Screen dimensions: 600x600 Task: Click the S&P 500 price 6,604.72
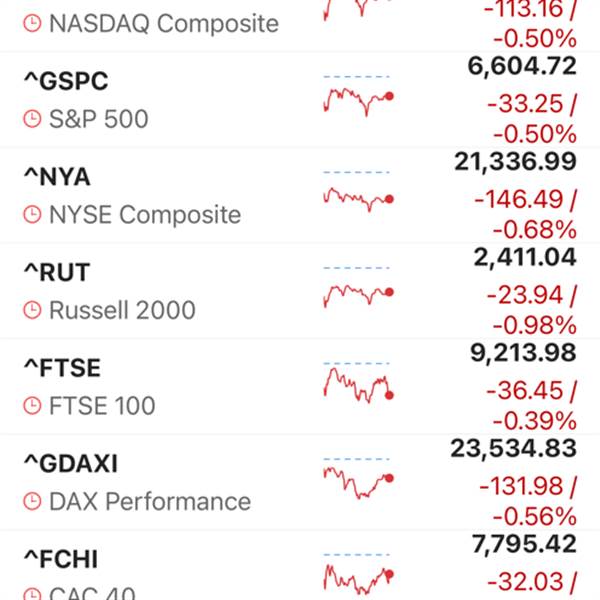click(521, 67)
